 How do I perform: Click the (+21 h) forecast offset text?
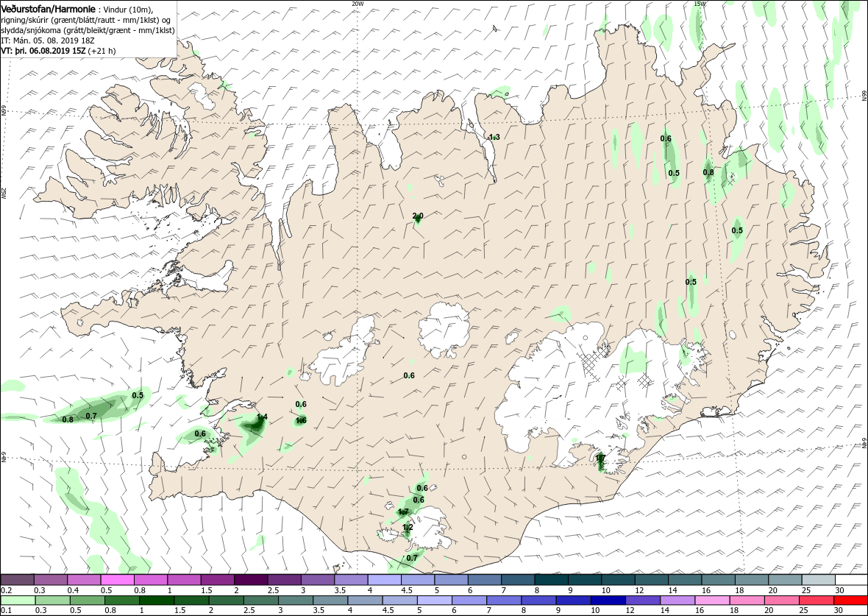click(102, 51)
